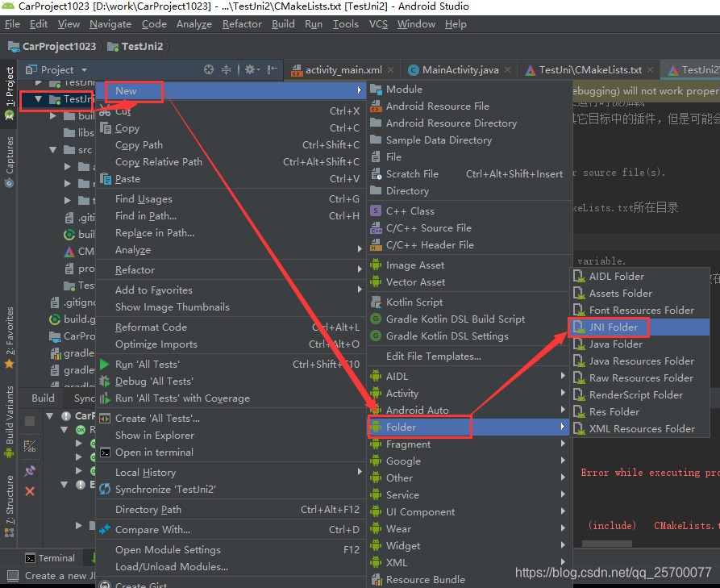Select Folder in the New submenu
The image size is (720, 588).
coord(468,427)
